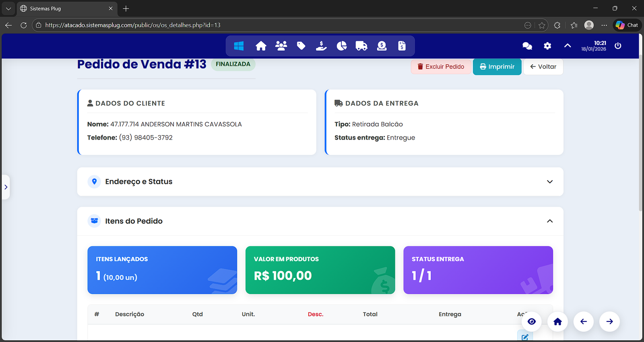Collapse the Itens do Pedido section

549,221
